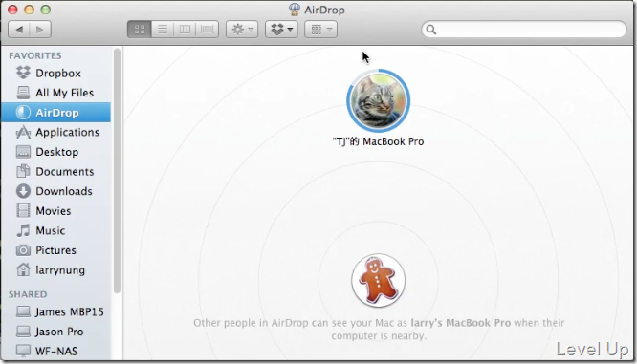Image resolution: width=637 pixels, height=364 pixels.
Task: Click the FAVORITES sidebar heading
Action: [35, 55]
